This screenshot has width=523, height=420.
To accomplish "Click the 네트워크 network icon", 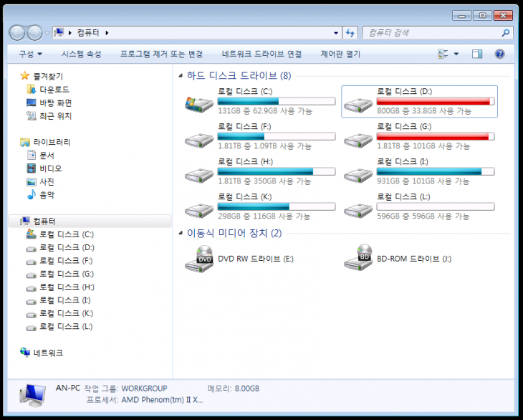I will [24, 352].
